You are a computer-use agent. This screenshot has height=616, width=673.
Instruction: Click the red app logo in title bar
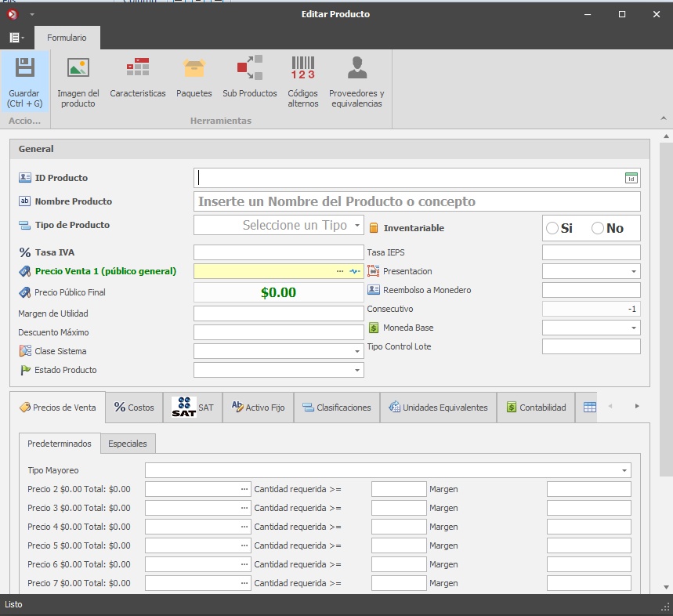13,15
